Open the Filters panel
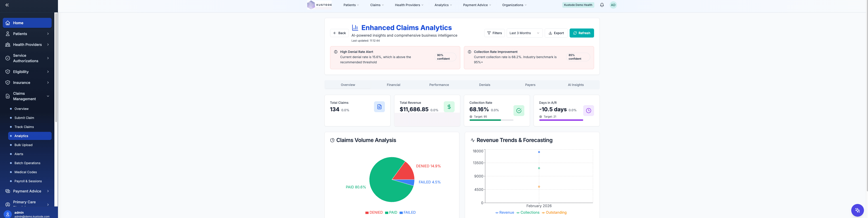The height and width of the screenshot is (218, 868). (x=494, y=33)
